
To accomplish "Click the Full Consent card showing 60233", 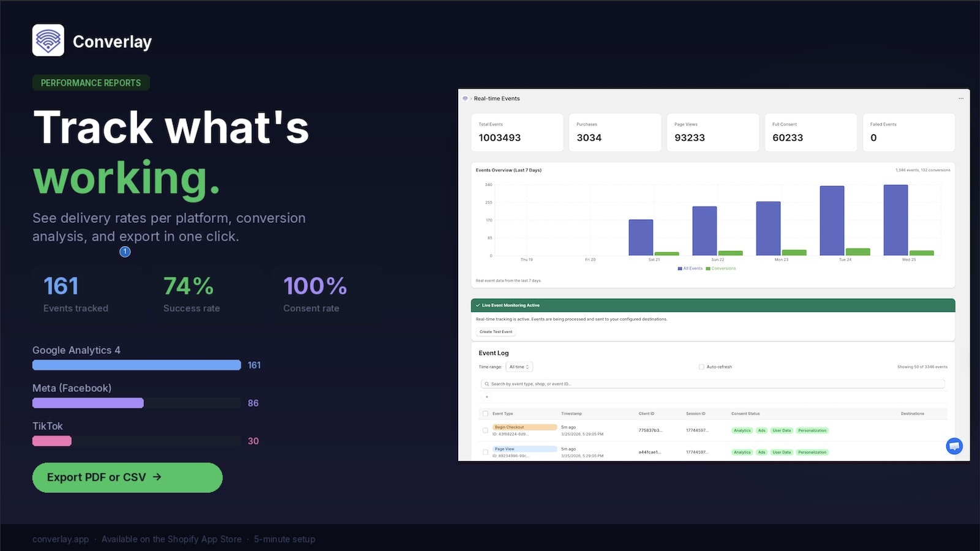I will (x=811, y=132).
